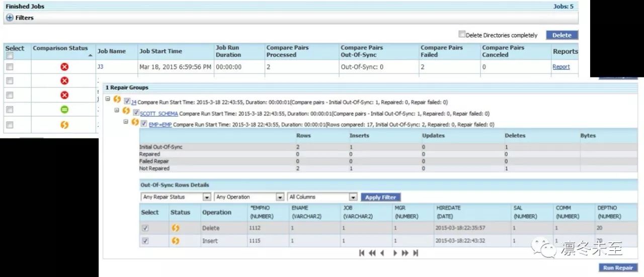
Task: Open the Report link for J3
Action: (x=561, y=66)
